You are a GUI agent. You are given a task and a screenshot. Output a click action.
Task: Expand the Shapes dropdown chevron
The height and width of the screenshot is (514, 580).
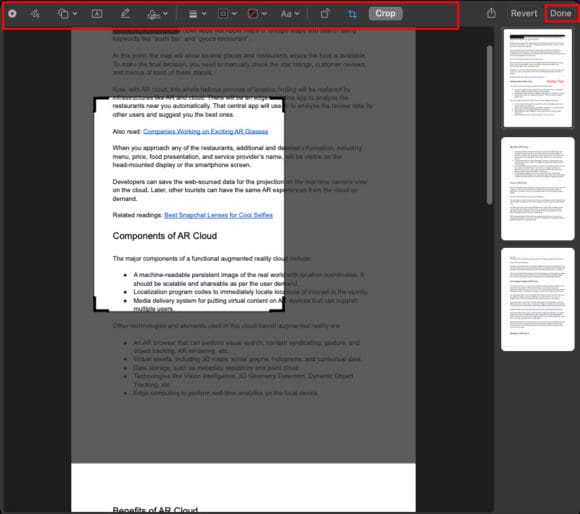point(75,14)
